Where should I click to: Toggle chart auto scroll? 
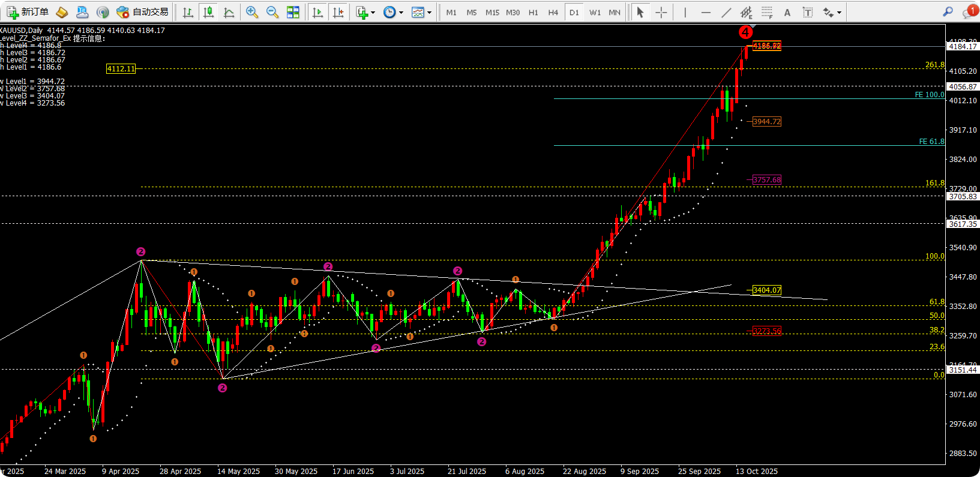[317, 12]
